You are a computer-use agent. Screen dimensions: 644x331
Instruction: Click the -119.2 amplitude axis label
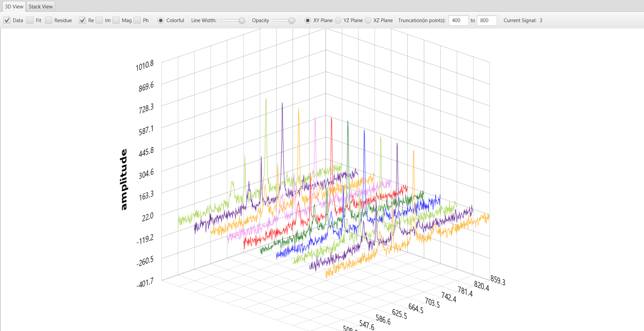[x=145, y=239]
